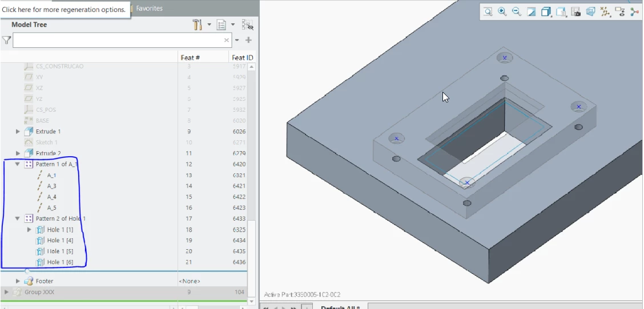Select the A_4 axis

[52, 197]
